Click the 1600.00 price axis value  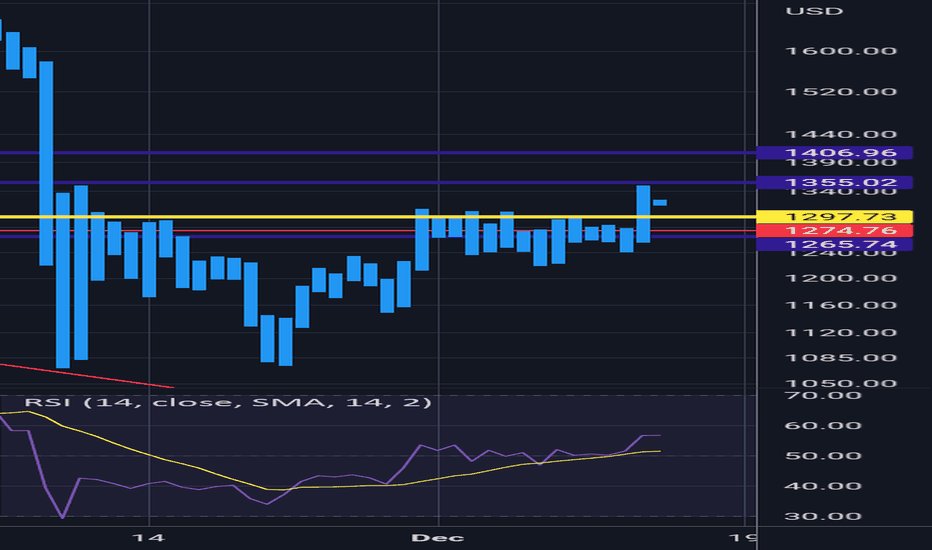(841, 51)
